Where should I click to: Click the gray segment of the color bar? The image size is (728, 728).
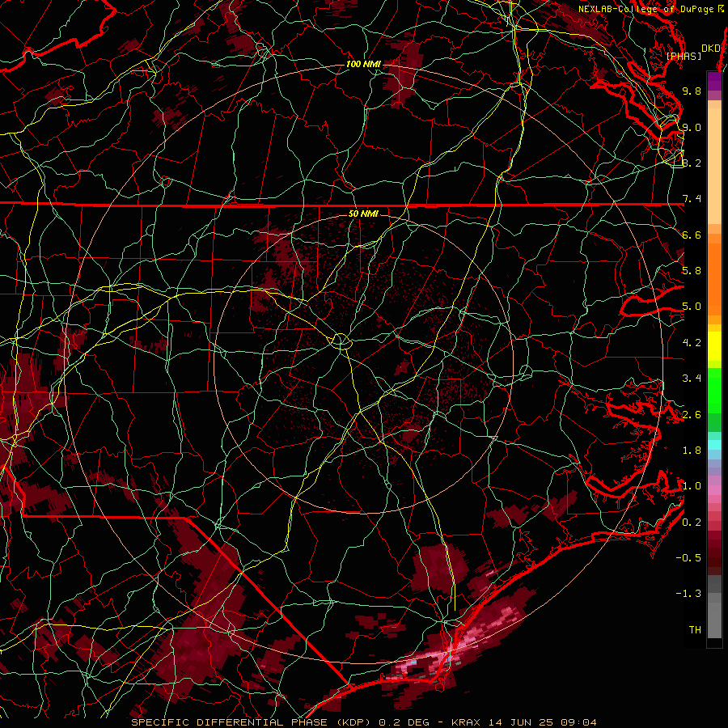[x=714, y=608]
